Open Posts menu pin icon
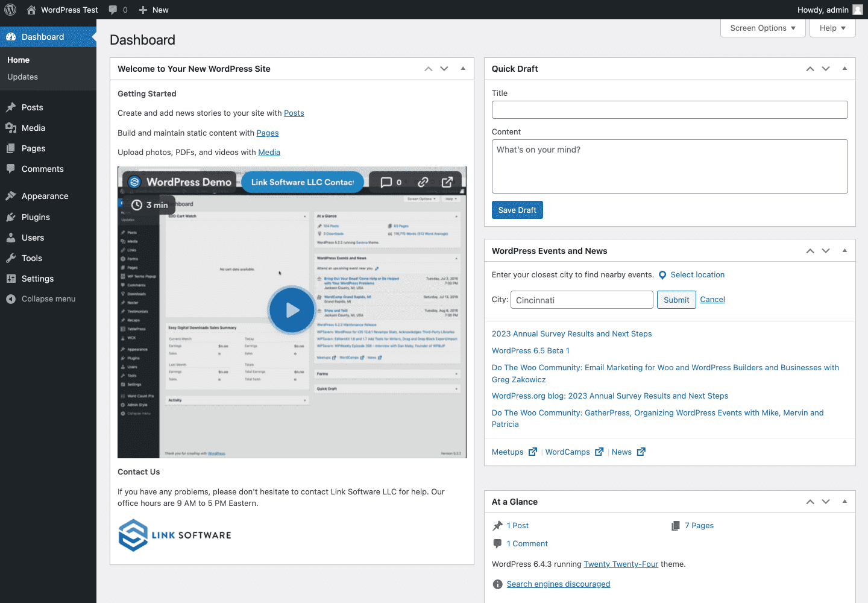Image resolution: width=868 pixels, height=603 pixels. [11, 107]
